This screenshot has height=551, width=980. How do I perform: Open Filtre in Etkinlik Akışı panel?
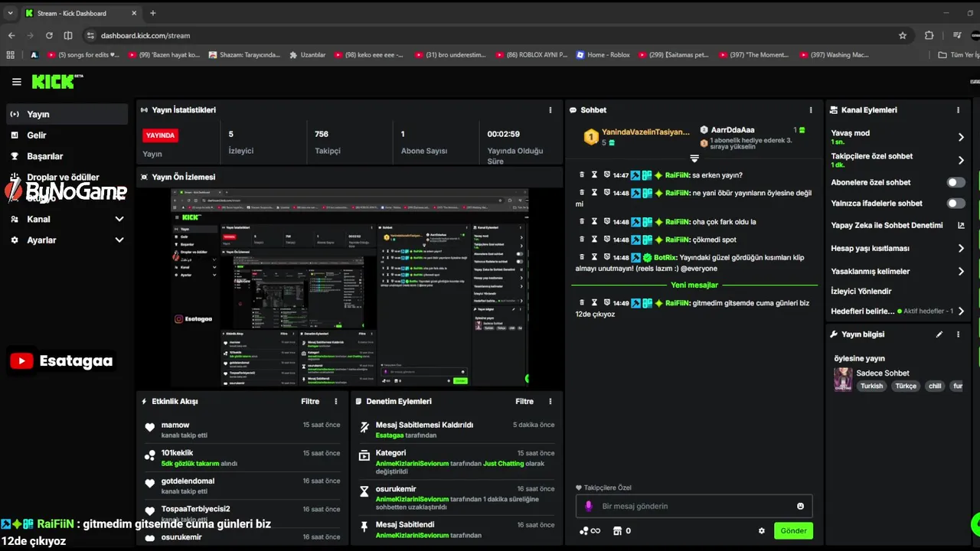[310, 401]
